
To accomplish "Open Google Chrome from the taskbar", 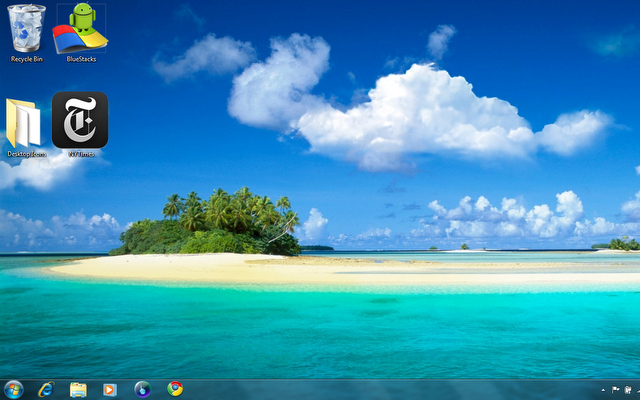I will (175, 389).
